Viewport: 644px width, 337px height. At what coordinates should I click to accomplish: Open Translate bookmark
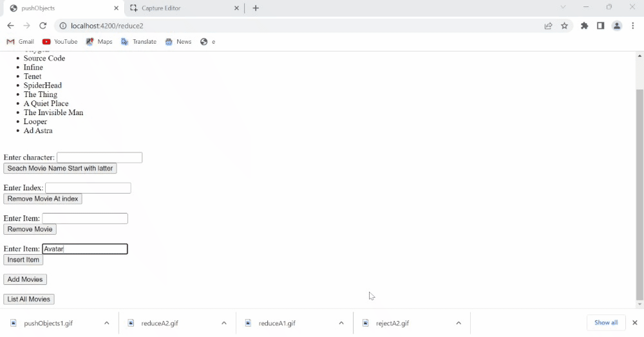pos(139,42)
